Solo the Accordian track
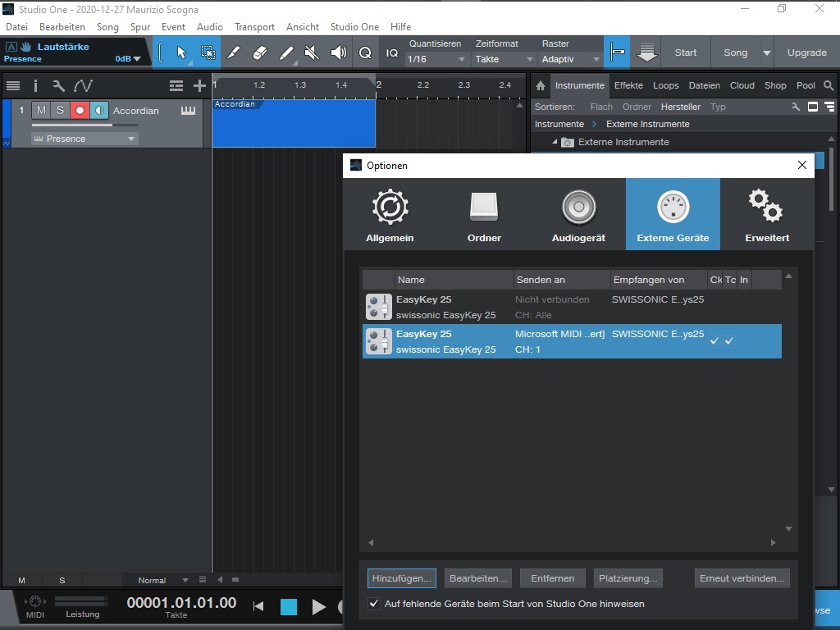The image size is (840, 630). (60, 111)
